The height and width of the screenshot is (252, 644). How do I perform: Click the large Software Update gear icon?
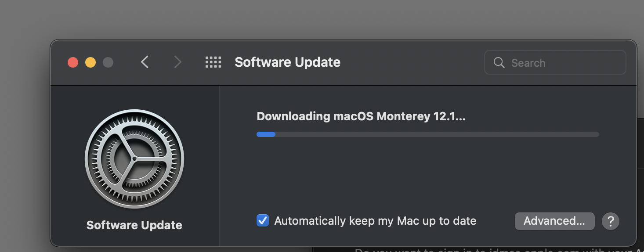pyautogui.click(x=134, y=159)
